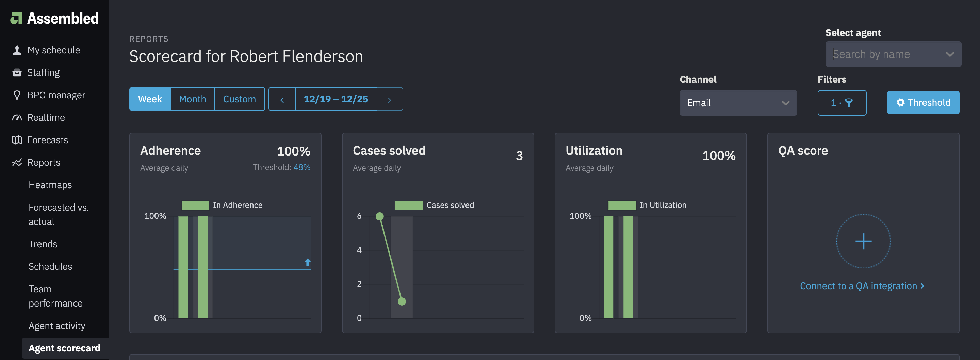980x360 pixels.
Task: Toggle the In Utilization legend series
Action: click(647, 206)
